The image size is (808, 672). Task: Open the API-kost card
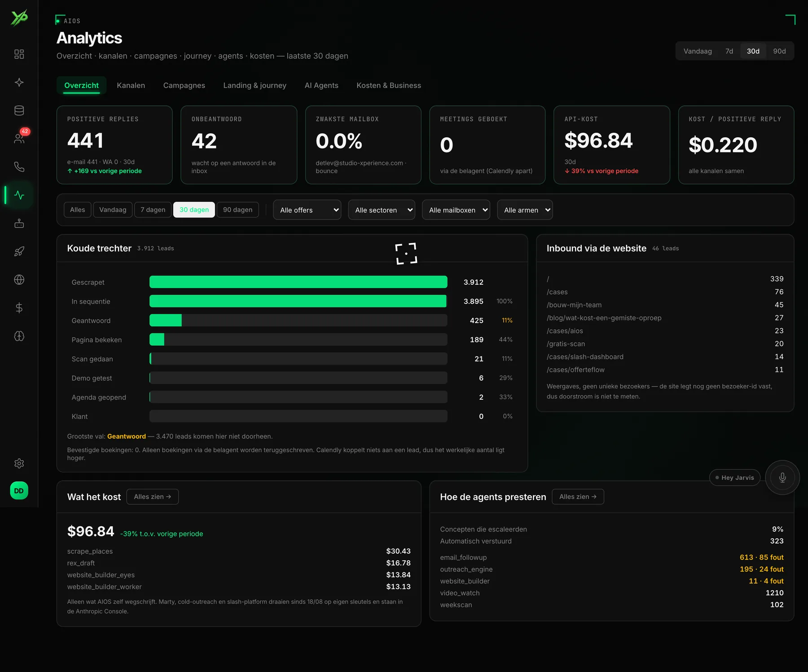tap(612, 145)
